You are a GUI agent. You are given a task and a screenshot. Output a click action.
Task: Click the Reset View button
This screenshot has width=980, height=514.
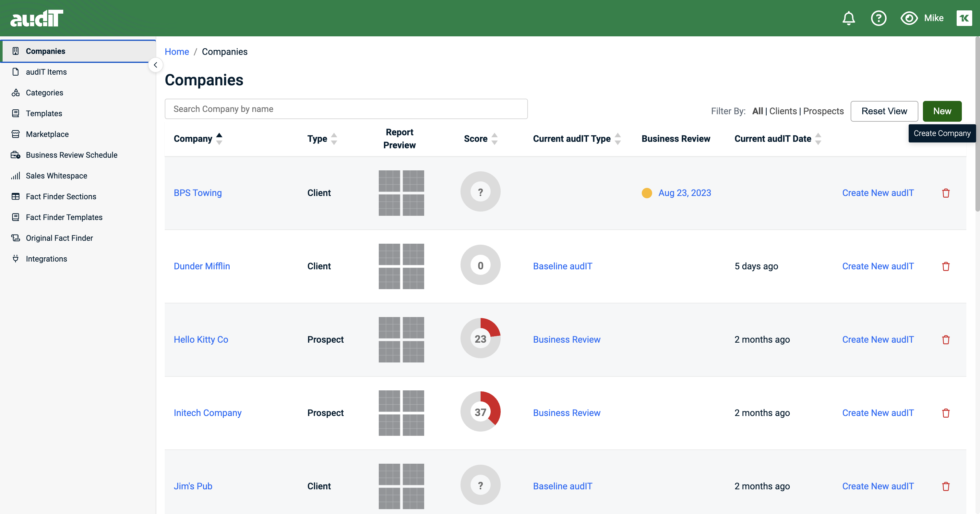point(884,111)
